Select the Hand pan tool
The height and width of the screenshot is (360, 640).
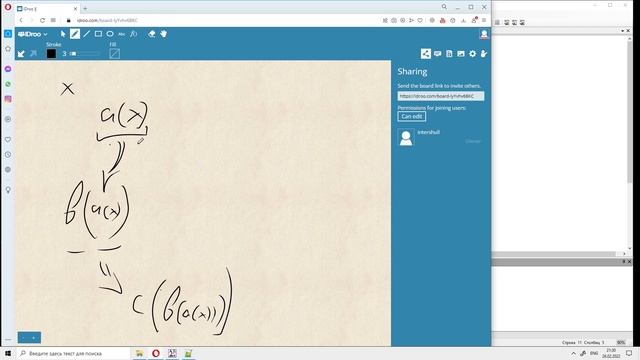tap(164, 34)
